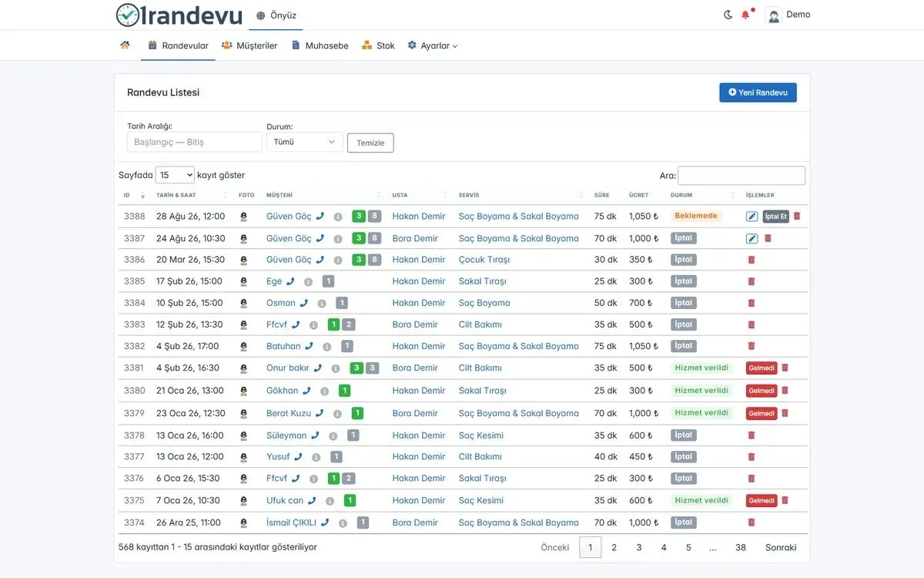
Task: Jump to the Sonraki page
Action: click(x=781, y=548)
